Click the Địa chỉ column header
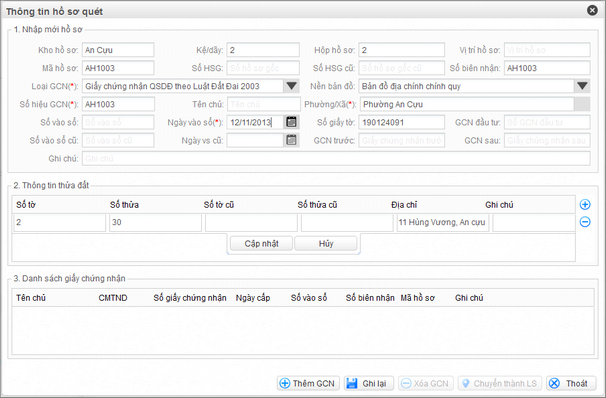 [x=404, y=204]
